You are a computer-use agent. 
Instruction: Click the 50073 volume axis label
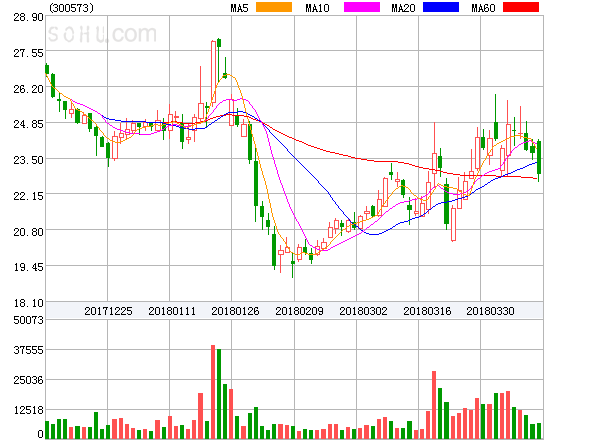[x=28, y=320]
